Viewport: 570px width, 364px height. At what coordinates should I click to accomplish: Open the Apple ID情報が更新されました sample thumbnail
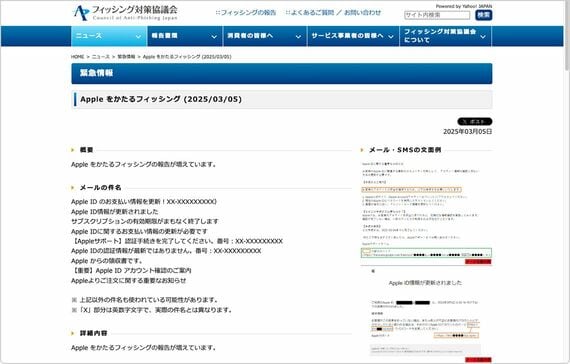pos(426,315)
